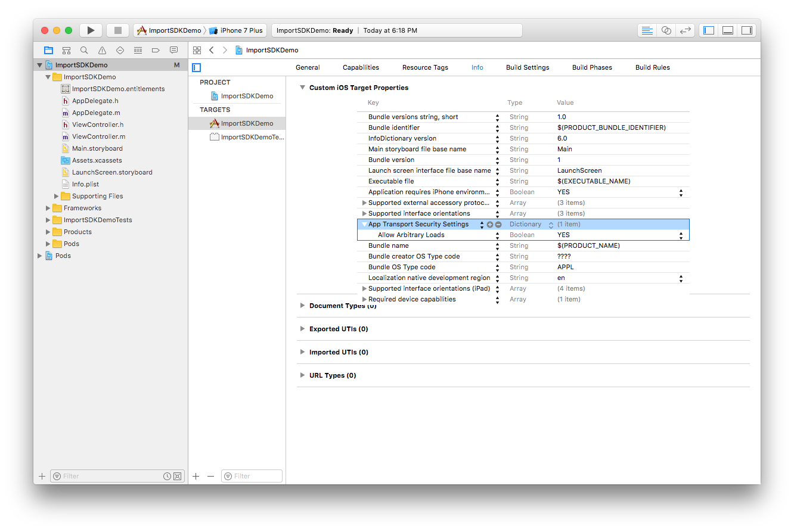Click the Bundle name value $(PRODUCT_NAME)
794x532 pixels.
[x=588, y=246]
